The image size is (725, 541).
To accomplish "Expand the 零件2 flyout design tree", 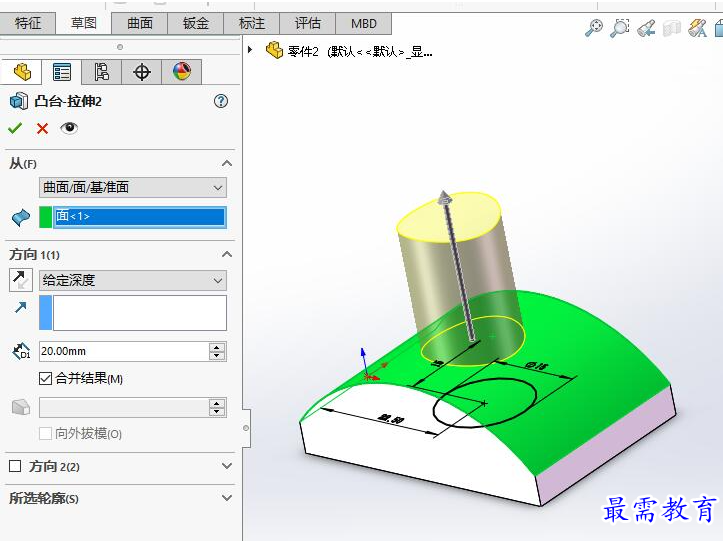I will pyautogui.click(x=250, y=49).
